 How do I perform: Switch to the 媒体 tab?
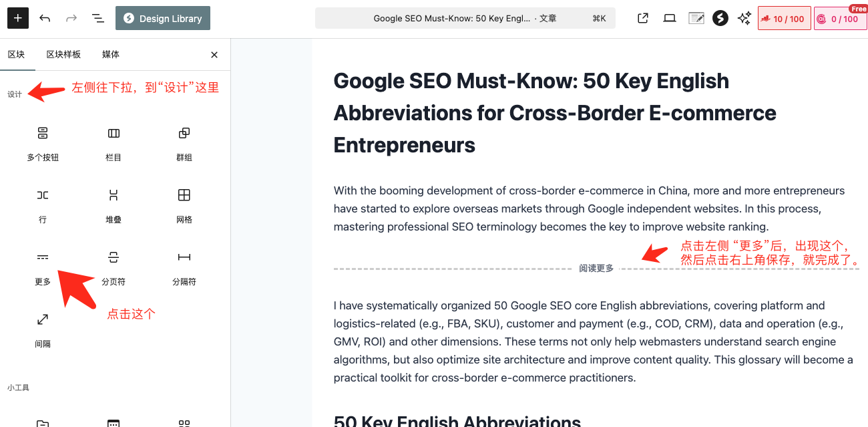(111, 54)
